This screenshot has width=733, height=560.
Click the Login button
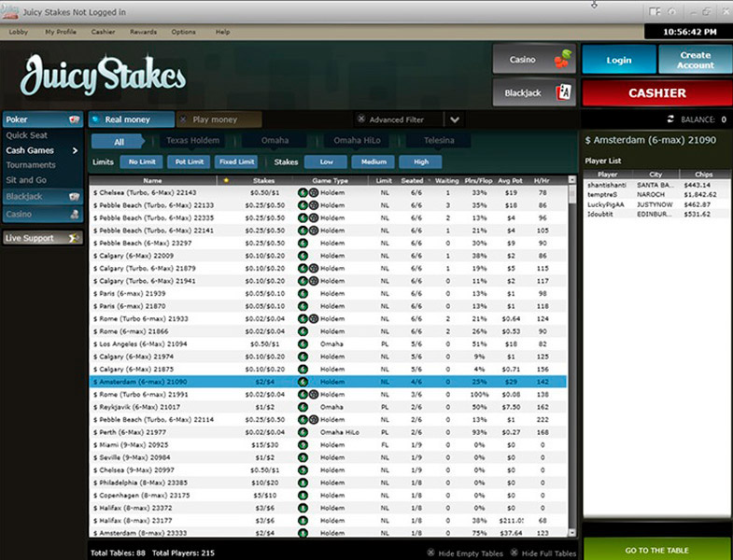point(618,60)
